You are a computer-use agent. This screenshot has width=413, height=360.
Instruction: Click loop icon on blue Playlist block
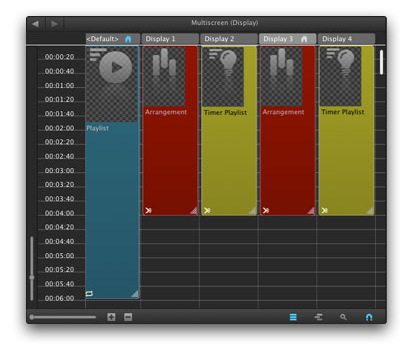[89, 294]
